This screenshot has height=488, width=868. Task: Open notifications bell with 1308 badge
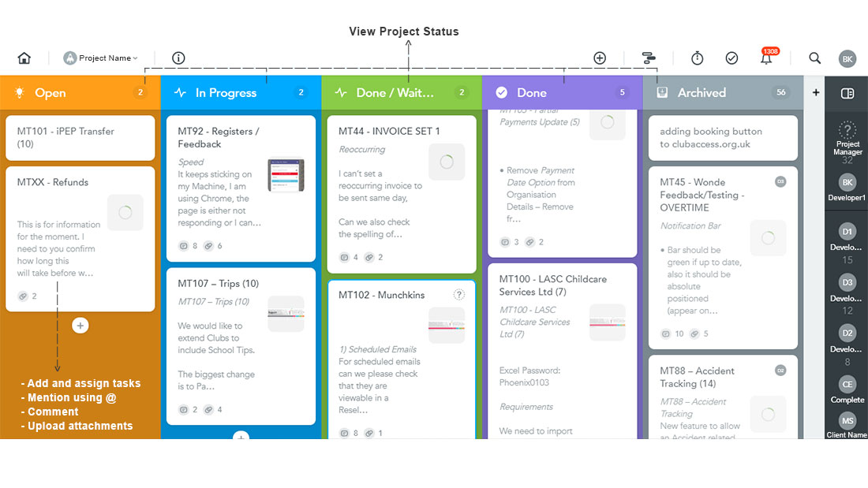[767, 57]
